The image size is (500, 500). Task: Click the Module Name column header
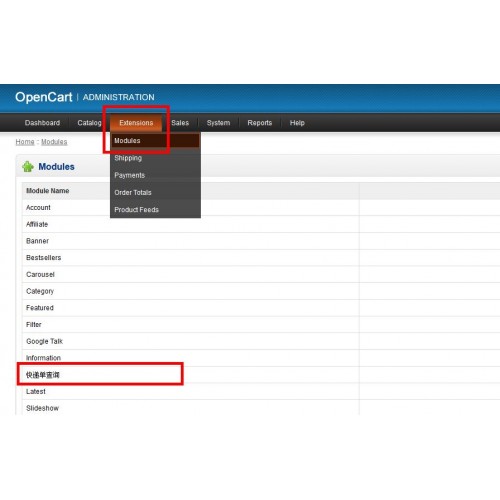click(48, 191)
